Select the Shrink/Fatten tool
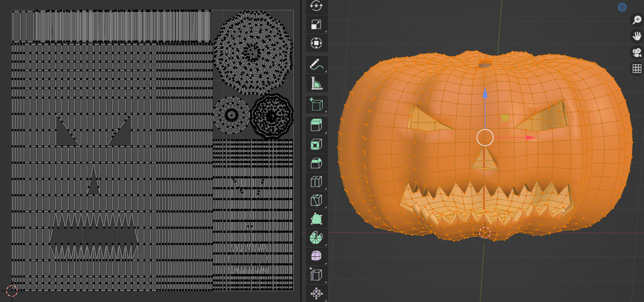The image size is (644, 302). (x=316, y=294)
